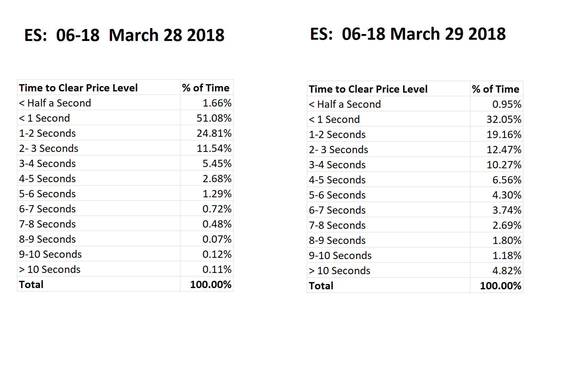588x370 pixels.
Task: Select the 1.18% cell for 9-10 Seconds
Action: pyautogui.click(x=497, y=255)
